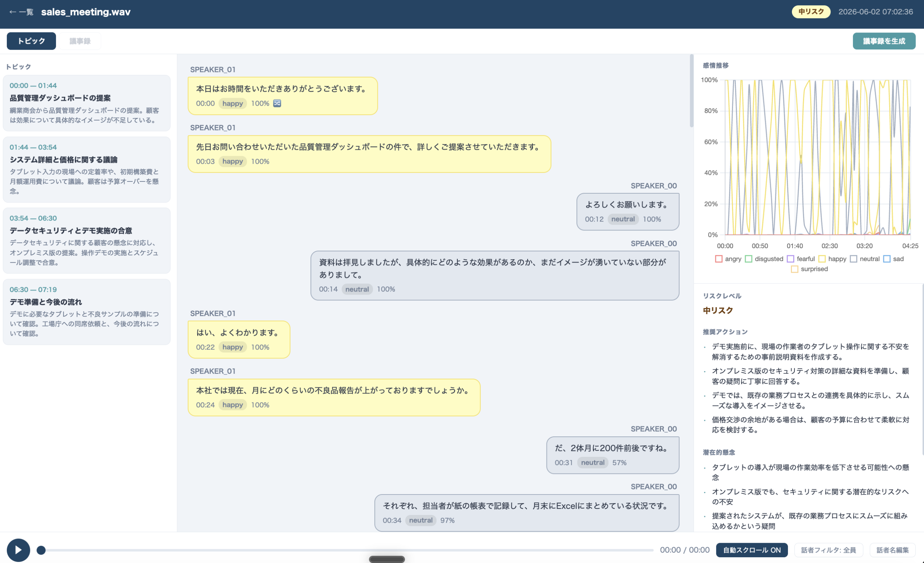Go back using the ← 一覧 link
Screen dimensions: 924x563
point(21,12)
